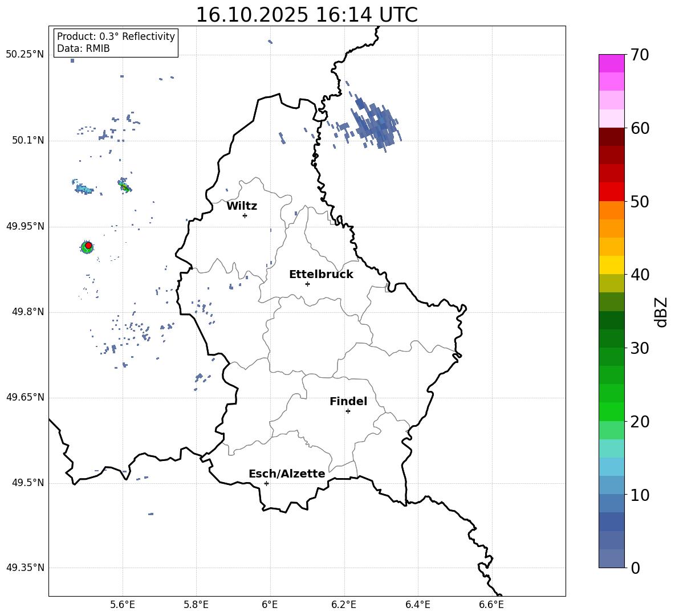The image size is (675, 616).
Task: Pick the orange swatch just below 50 dBZ
Action: coord(611,210)
